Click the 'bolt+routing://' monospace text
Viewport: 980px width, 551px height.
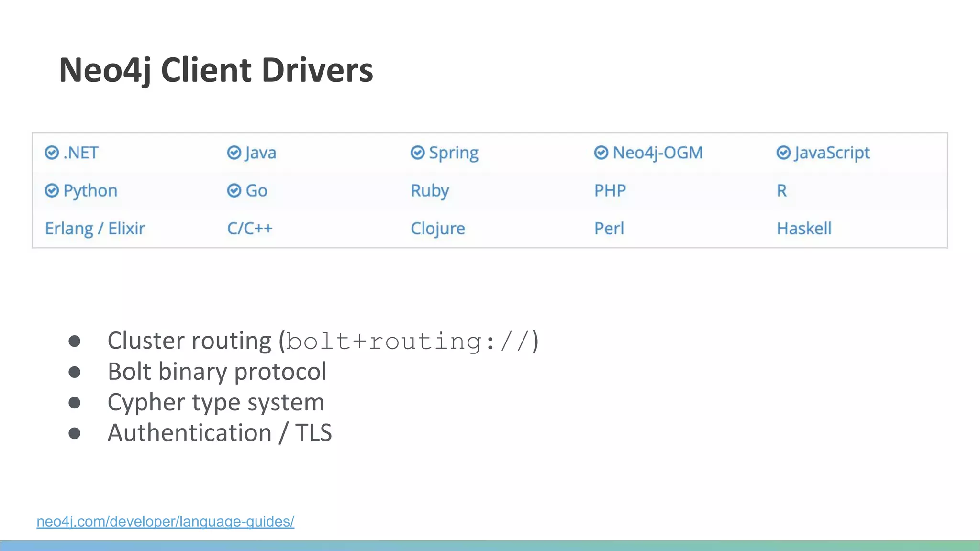click(409, 342)
